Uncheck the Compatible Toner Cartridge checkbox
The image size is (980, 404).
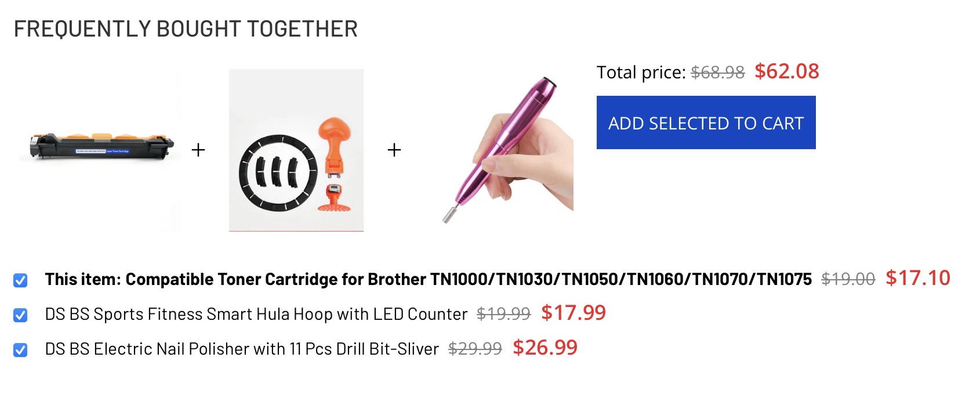coord(20,280)
